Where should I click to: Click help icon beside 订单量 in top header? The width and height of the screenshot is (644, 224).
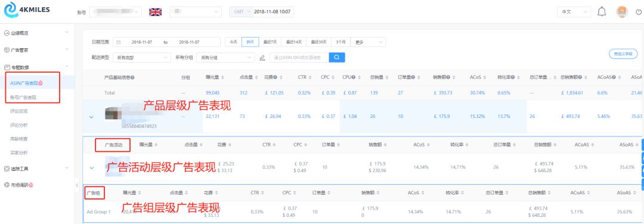tap(413, 77)
